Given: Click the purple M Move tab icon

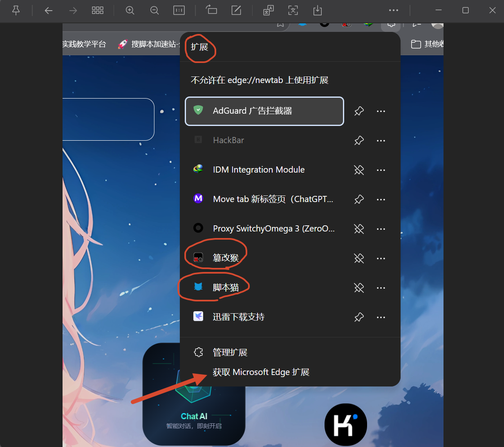Looking at the screenshot, I should click(198, 198).
